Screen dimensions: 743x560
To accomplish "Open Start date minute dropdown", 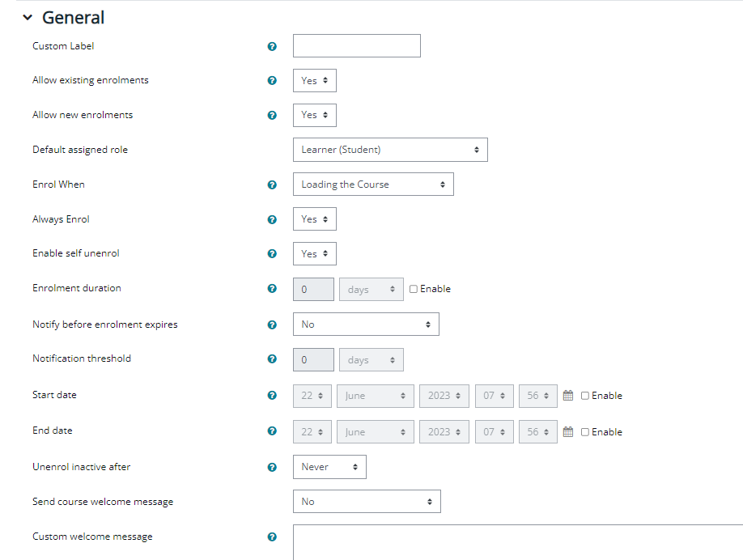I will (537, 396).
